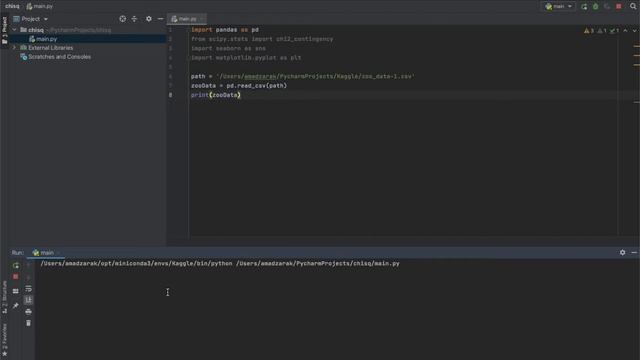Clear all Run console output
Image resolution: width=640 pixels, height=360 pixels.
pos(28,323)
